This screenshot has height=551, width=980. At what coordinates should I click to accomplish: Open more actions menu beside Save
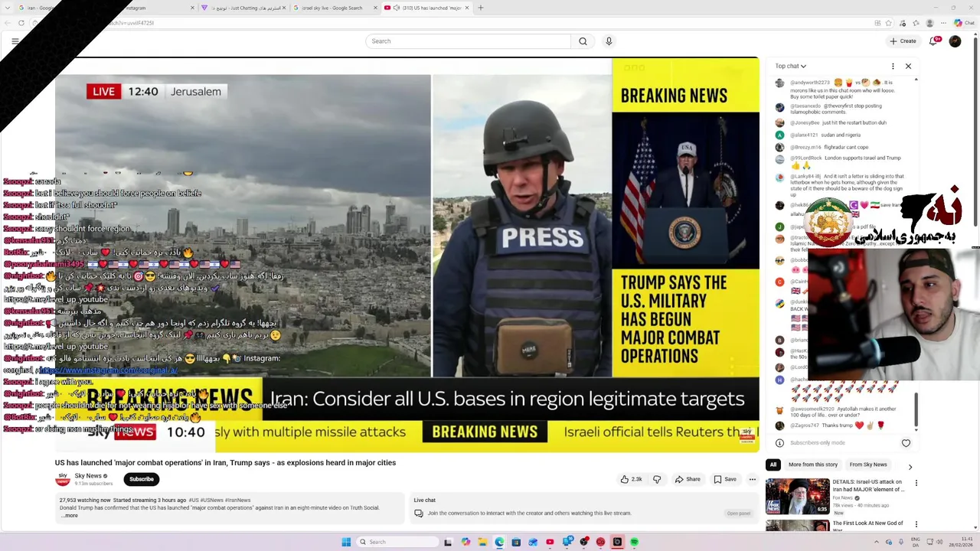tap(753, 479)
